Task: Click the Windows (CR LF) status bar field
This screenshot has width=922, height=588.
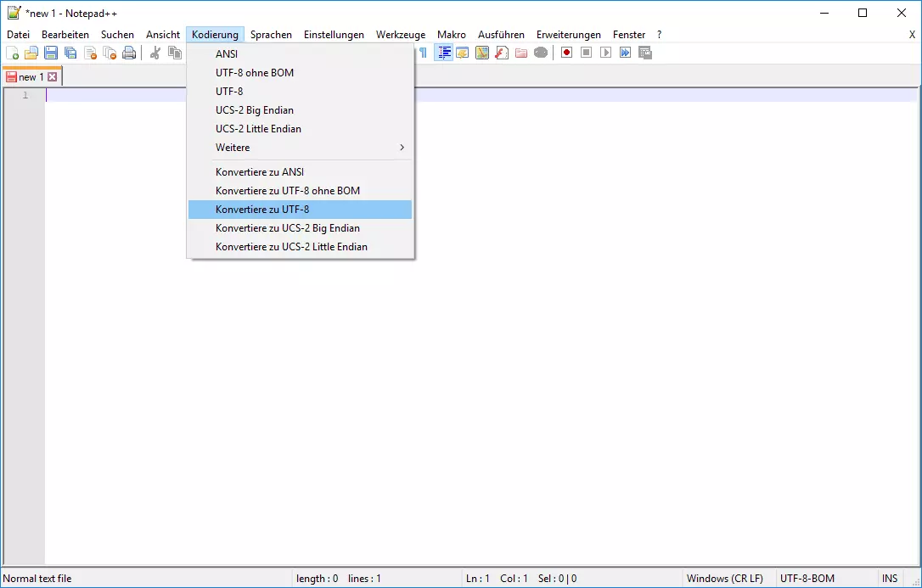Action: point(724,579)
